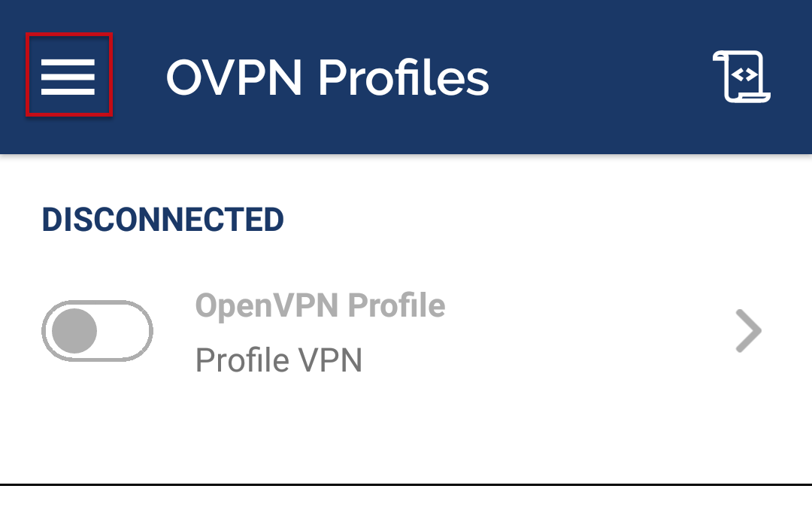Click the gray knob of the VPN switch
This screenshot has width=812, height=522.
[76, 331]
